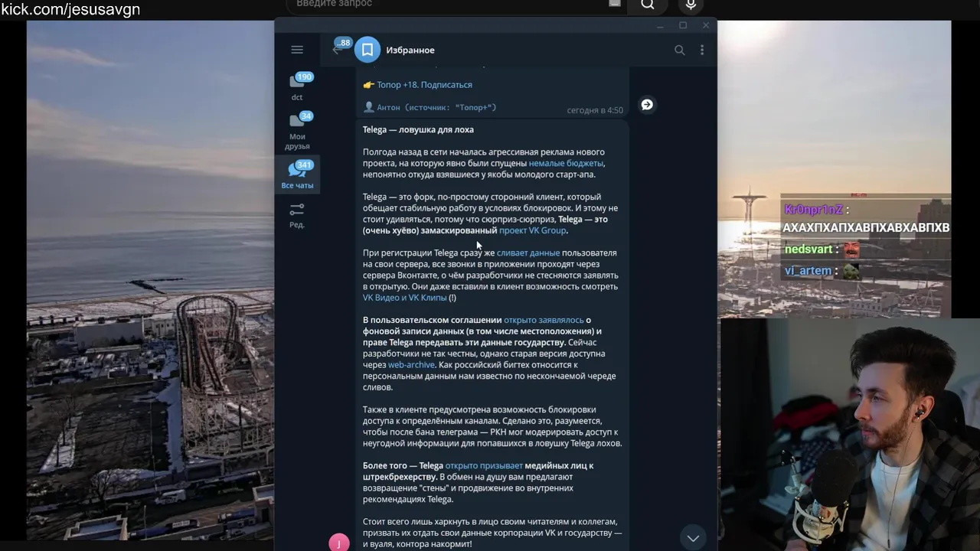This screenshot has height=551, width=980.
Task: Click vi_artem username in stream chat
Action: 808,271
